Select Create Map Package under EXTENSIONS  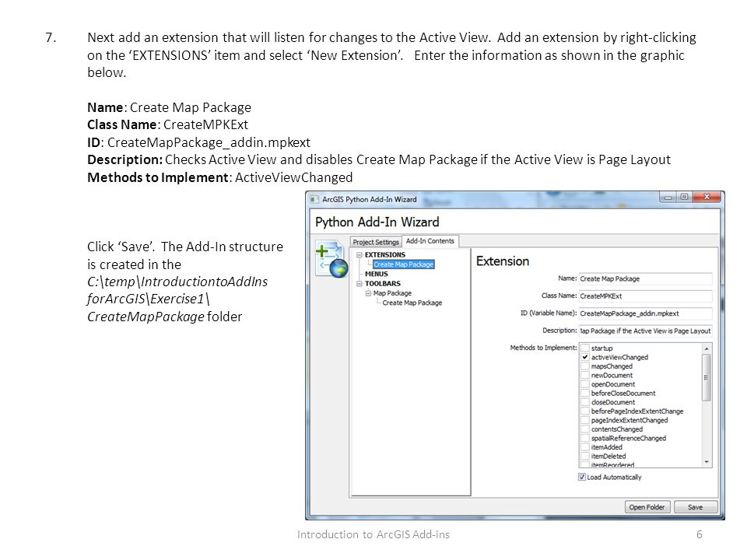(x=404, y=264)
